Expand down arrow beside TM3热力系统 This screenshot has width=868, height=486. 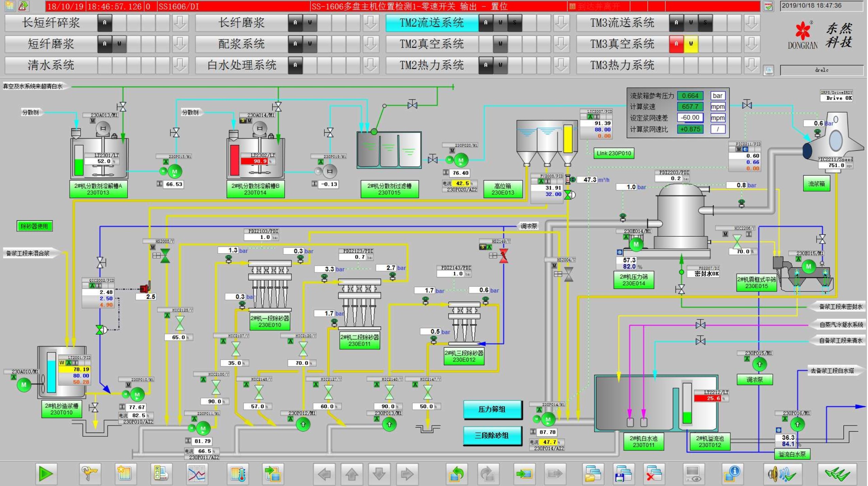point(751,65)
